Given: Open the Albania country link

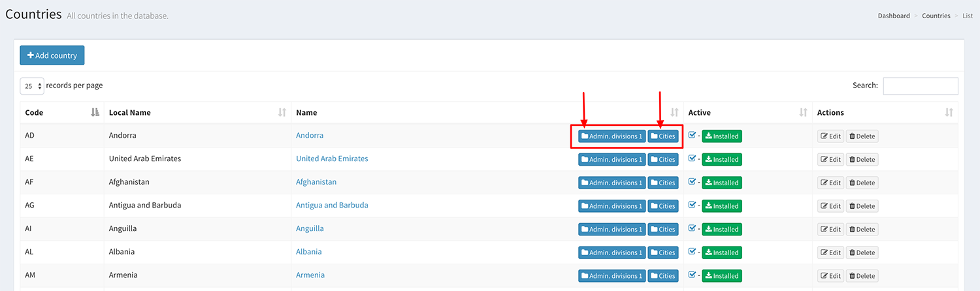Looking at the screenshot, I should click(309, 252).
